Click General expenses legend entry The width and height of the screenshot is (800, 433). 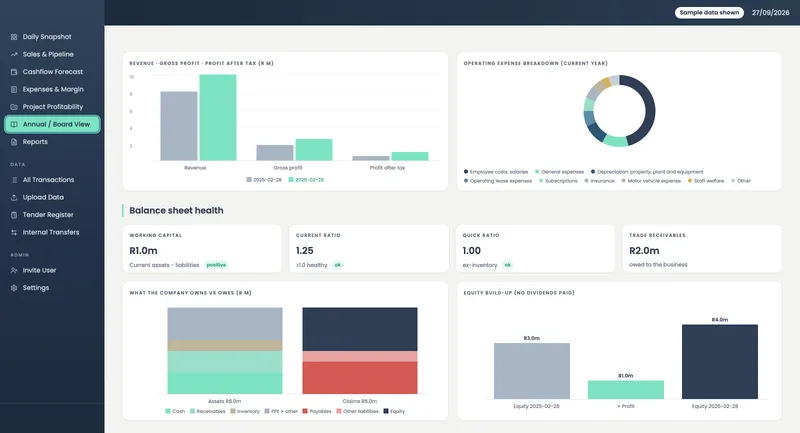(559, 172)
